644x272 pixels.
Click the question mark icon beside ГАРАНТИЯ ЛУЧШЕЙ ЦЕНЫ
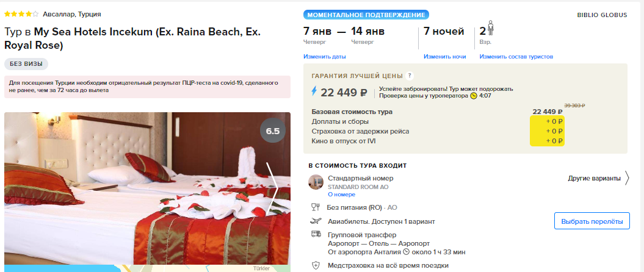(409, 76)
